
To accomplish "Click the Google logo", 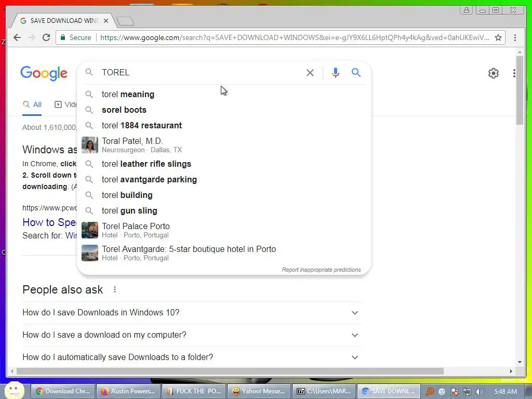I will click(44, 73).
